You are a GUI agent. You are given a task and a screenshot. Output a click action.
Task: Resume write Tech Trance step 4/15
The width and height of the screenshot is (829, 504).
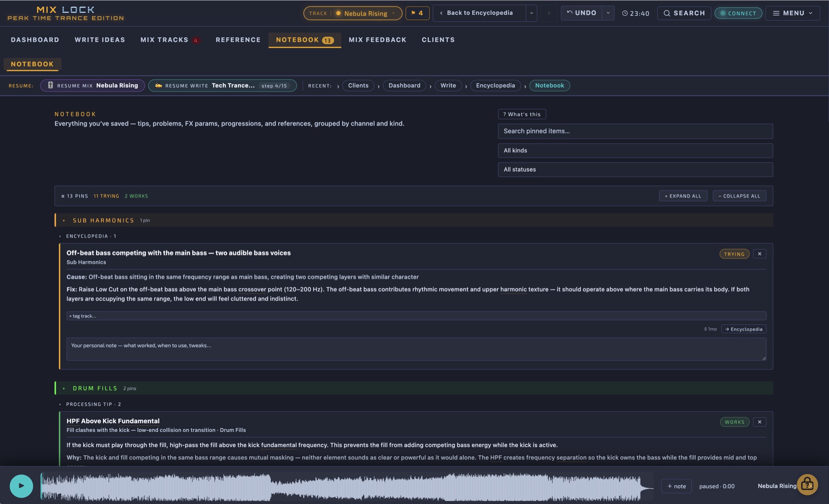(222, 86)
